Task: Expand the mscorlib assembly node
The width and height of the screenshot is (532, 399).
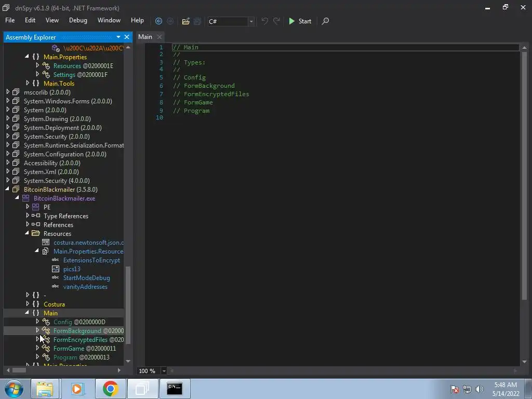Action: tap(8, 91)
